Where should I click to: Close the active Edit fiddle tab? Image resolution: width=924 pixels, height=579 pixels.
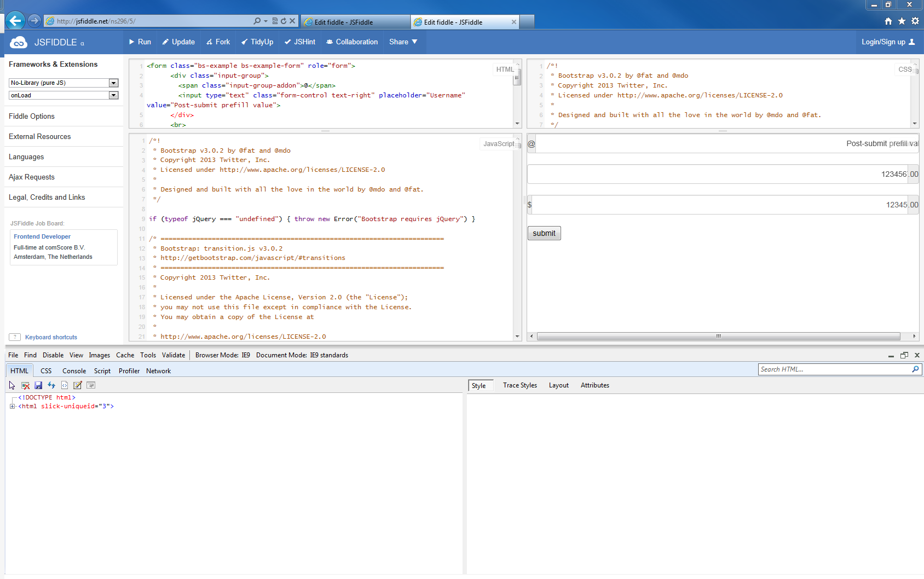tap(514, 22)
